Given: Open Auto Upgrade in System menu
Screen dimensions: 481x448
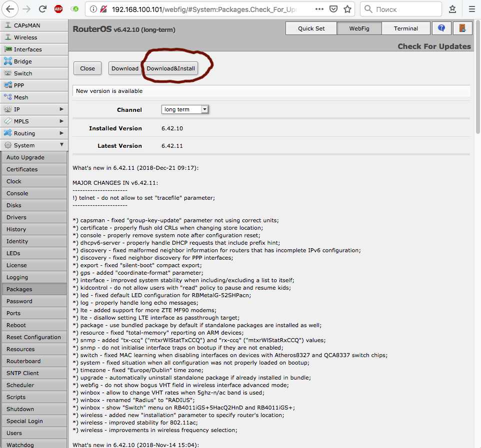Looking at the screenshot, I should [x=34, y=157].
